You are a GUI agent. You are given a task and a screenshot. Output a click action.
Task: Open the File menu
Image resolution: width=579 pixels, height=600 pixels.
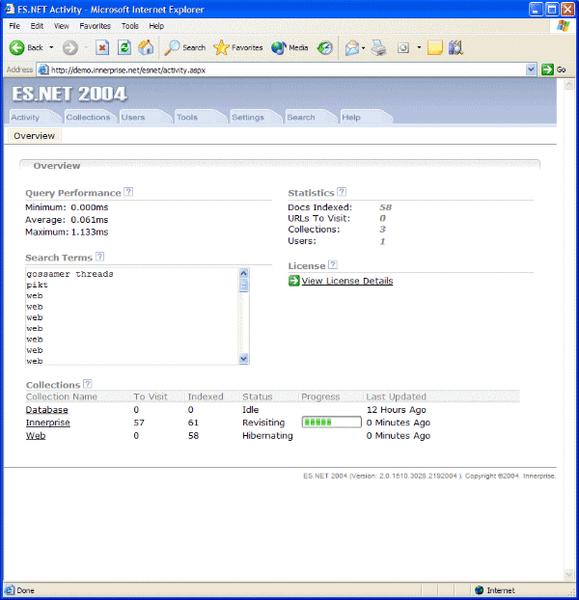click(15, 26)
